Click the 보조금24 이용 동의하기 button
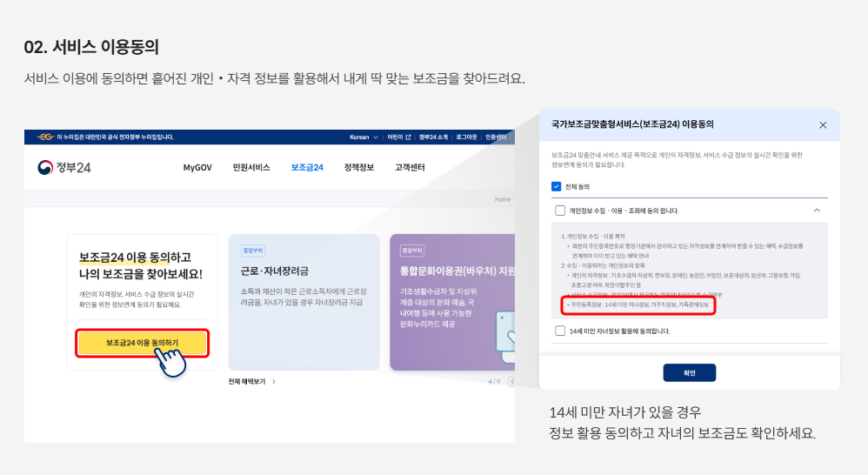This screenshot has height=475, width=868. 143,343
